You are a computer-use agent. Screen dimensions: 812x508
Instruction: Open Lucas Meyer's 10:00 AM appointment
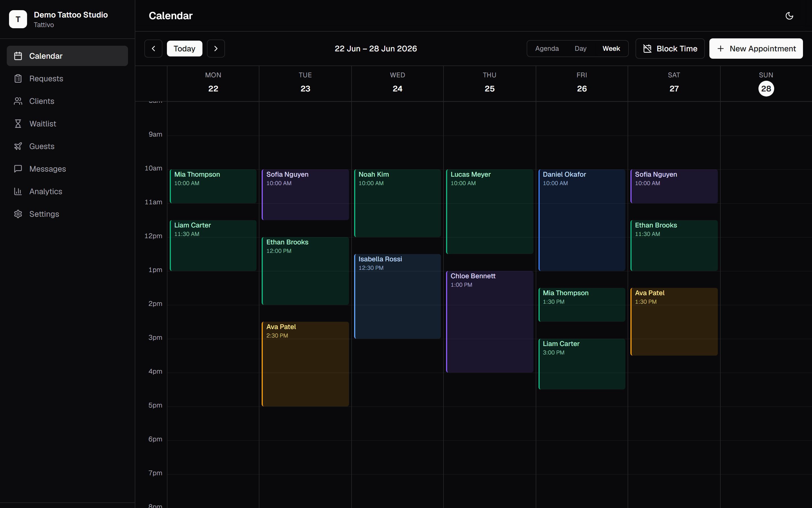(489, 212)
